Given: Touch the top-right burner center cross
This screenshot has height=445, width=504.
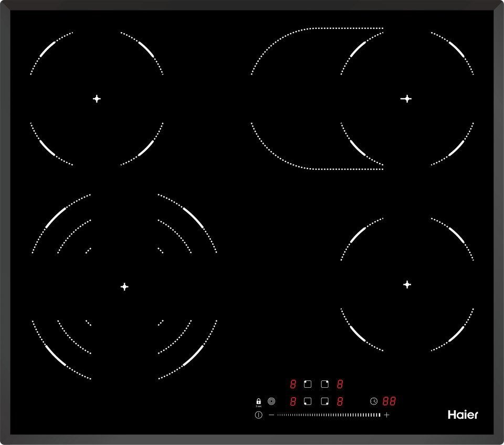Looking at the screenshot, I should (x=406, y=99).
